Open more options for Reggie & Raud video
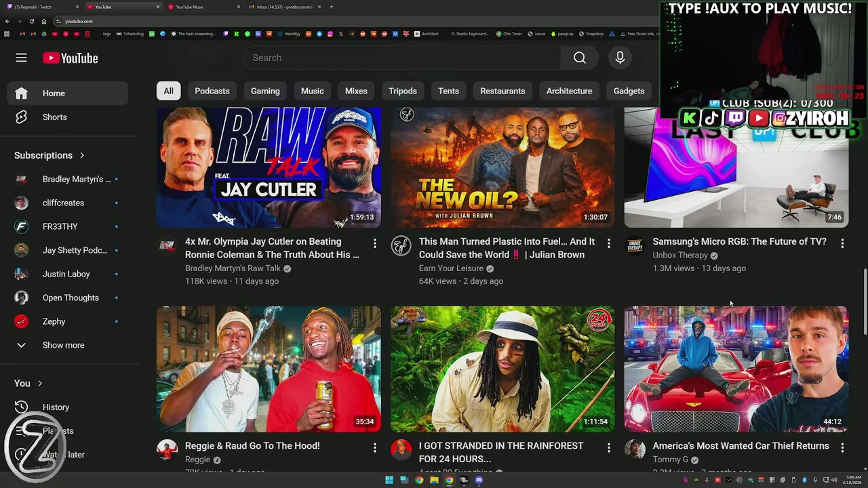The width and height of the screenshot is (868, 488). pyautogui.click(x=374, y=447)
